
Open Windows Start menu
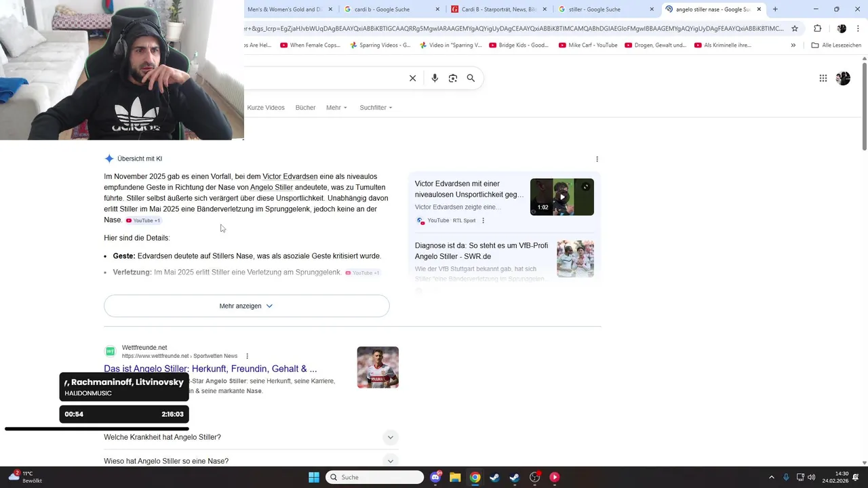(314, 477)
